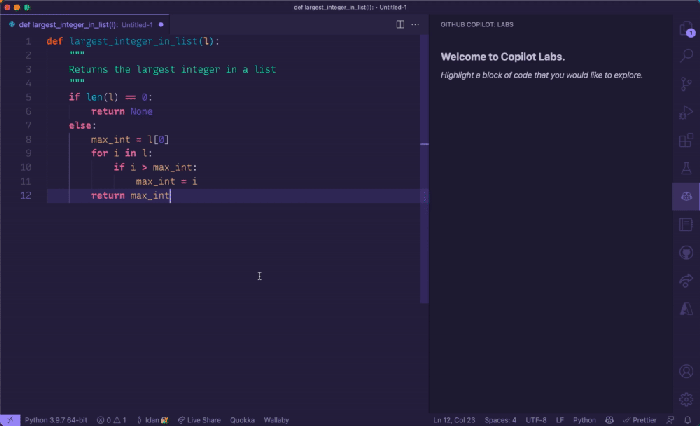This screenshot has height=426, width=700.
Task: Open the Extensions view
Action: point(686,140)
